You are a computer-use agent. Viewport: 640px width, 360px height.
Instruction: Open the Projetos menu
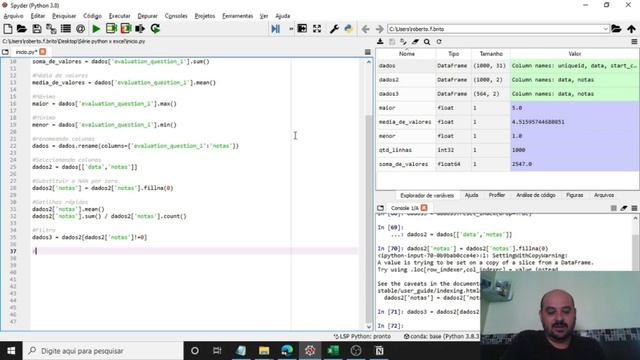[x=205, y=16]
